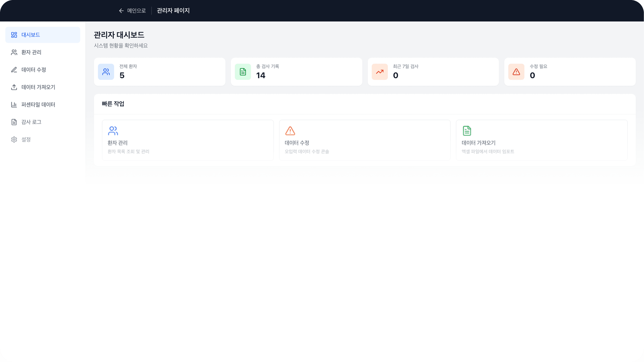Click the warning triangle icon in 수정 필요 card
Viewport: 644px width, 362px height.
coord(516,72)
